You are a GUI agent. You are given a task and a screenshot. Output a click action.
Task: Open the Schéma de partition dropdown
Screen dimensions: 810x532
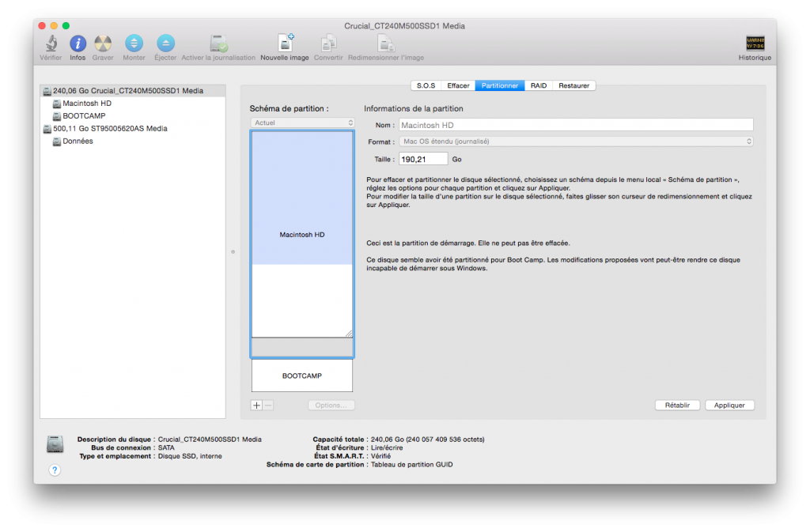[303, 123]
